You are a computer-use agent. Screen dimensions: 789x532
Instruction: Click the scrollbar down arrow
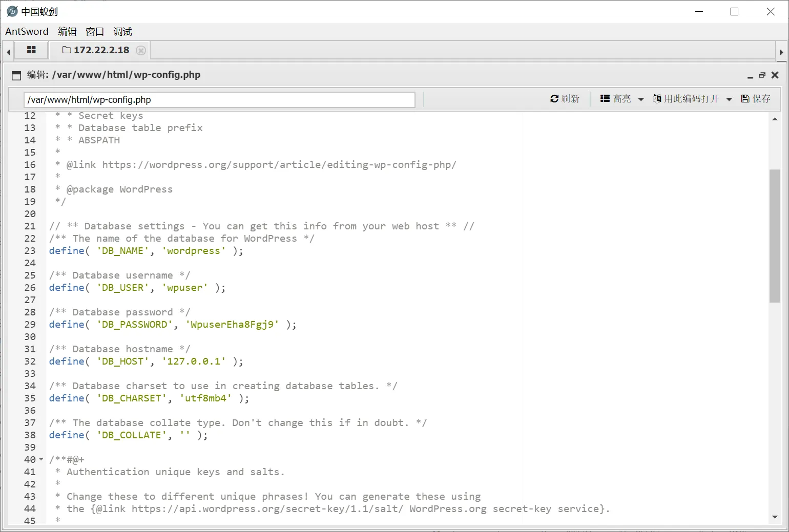click(x=775, y=517)
